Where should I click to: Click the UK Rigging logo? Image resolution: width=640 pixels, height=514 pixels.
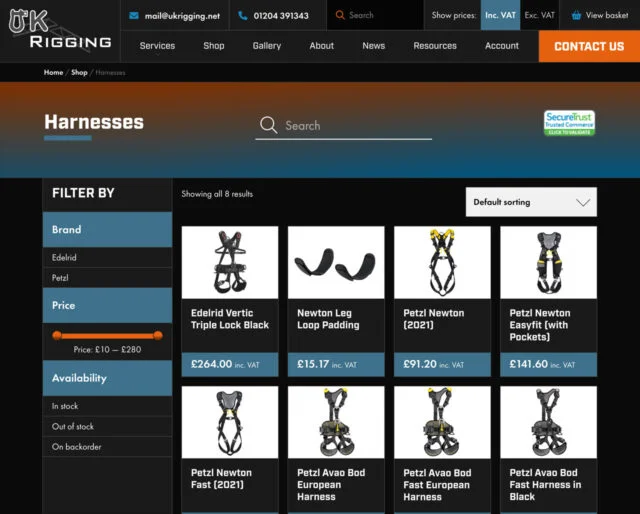click(x=60, y=31)
